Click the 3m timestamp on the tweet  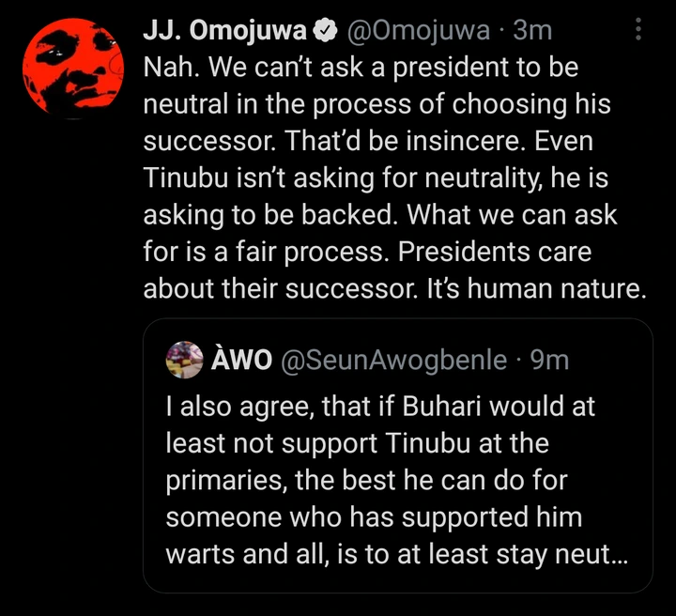point(534,31)
